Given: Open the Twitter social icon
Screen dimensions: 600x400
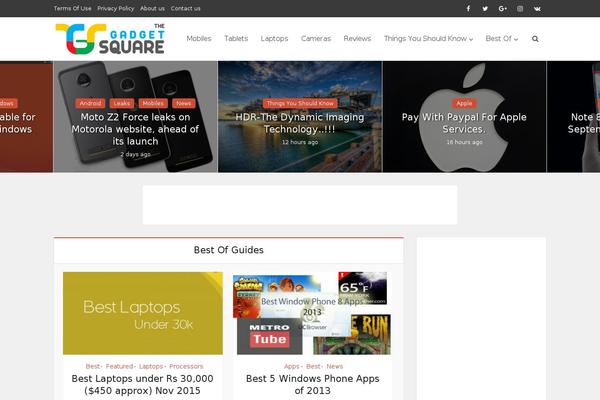Looking at the screenshot, I should point(485,8).
